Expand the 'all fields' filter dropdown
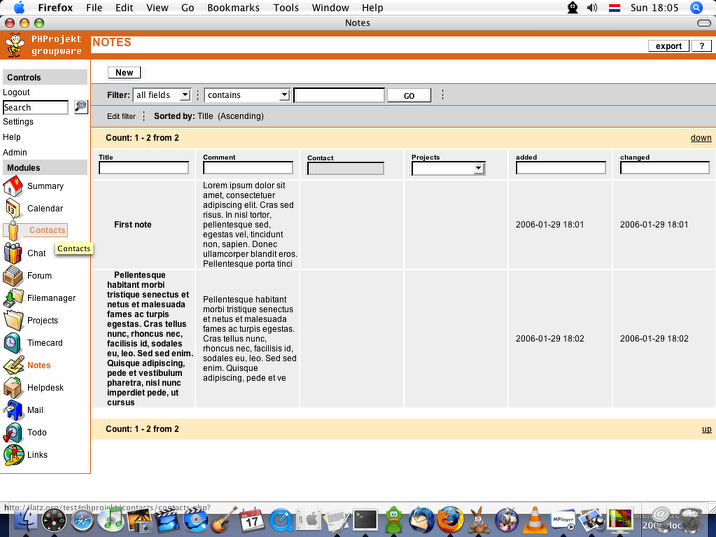Viewport: 716px width, 537px height. click(x=162, y=95)
